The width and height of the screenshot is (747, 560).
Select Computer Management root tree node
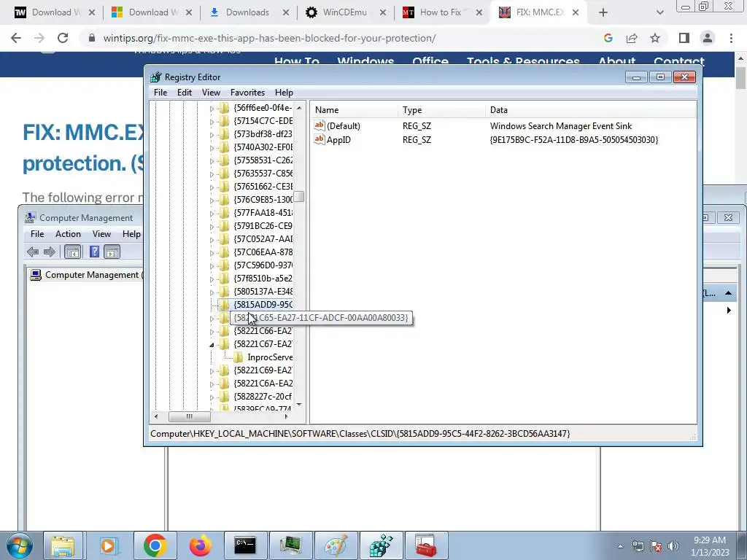[86, 275]
